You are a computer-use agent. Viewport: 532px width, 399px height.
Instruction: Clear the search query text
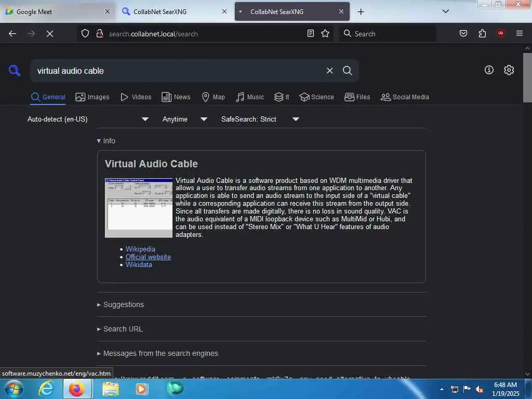coord(329,71)
